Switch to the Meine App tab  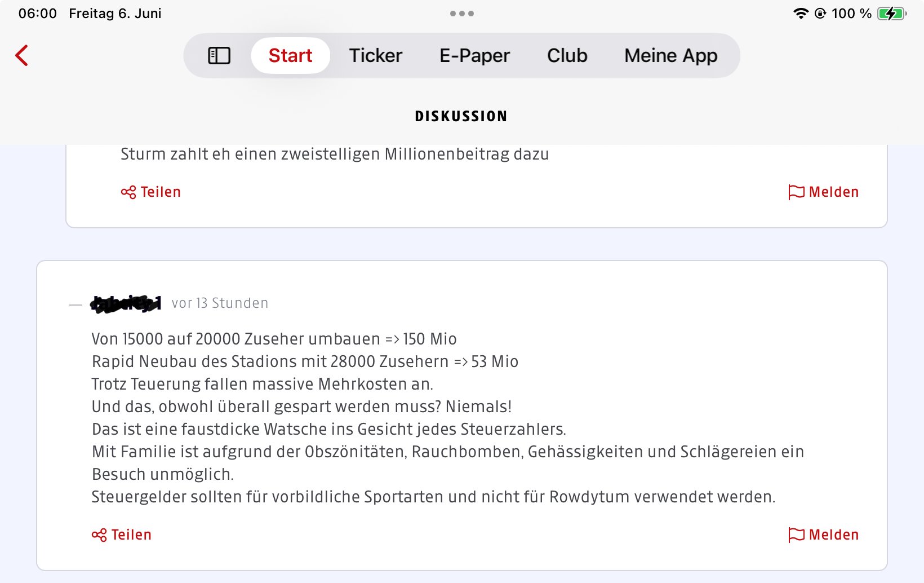(670, 55)
